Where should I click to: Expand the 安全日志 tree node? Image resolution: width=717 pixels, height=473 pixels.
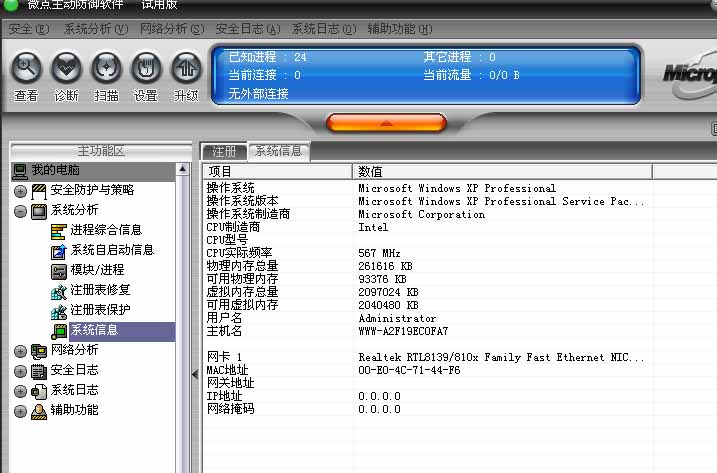pyautogui.click(x=20, y=371)
